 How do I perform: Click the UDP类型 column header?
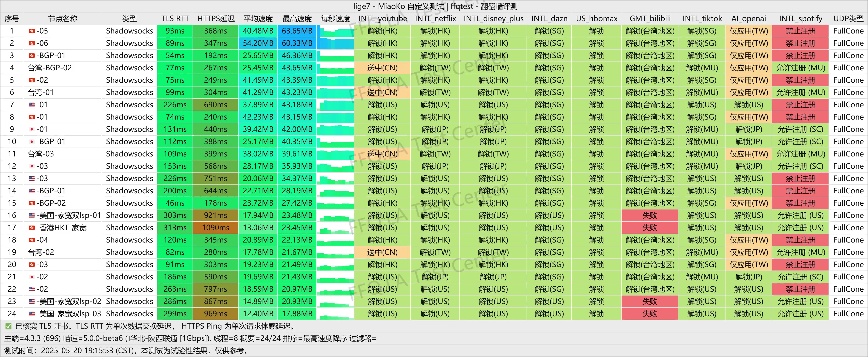click(848, 18)
